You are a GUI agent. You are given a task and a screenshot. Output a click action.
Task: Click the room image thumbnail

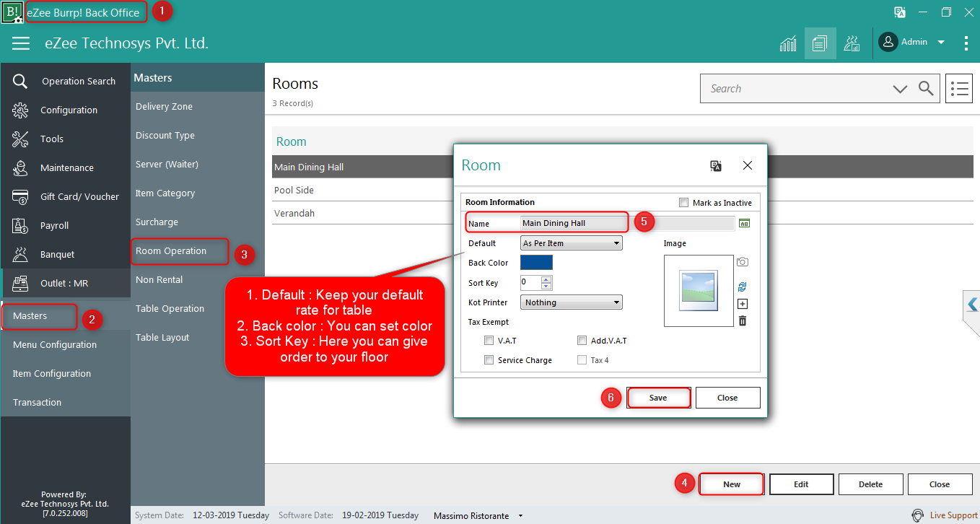698,290
